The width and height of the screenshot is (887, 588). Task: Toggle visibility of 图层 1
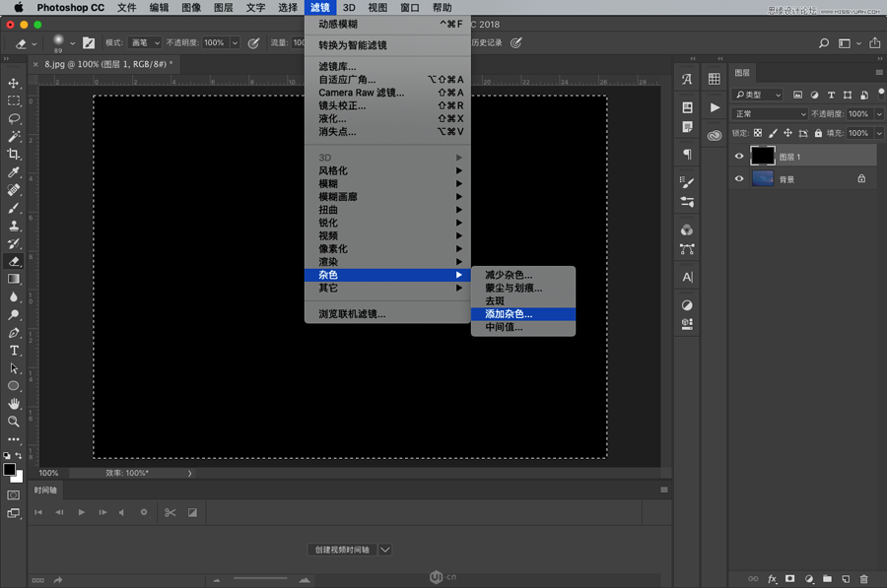pyautogui.click(x=737, y=157)
